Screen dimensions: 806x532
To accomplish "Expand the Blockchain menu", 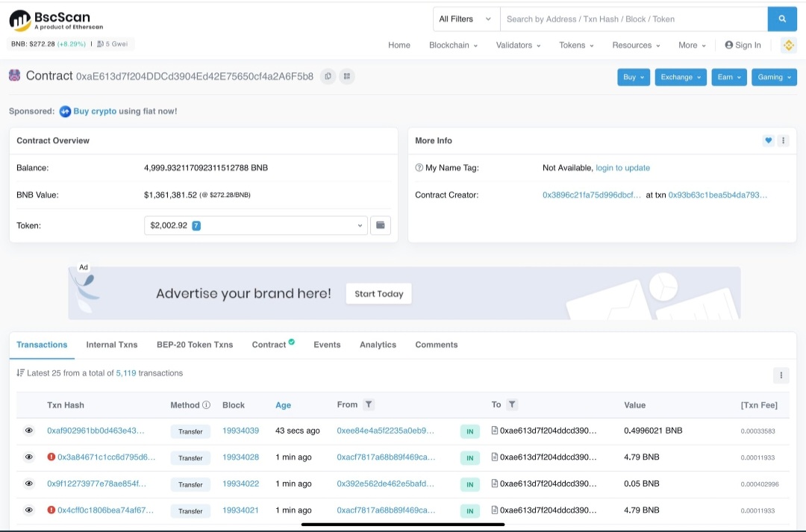I will (454, 46).
